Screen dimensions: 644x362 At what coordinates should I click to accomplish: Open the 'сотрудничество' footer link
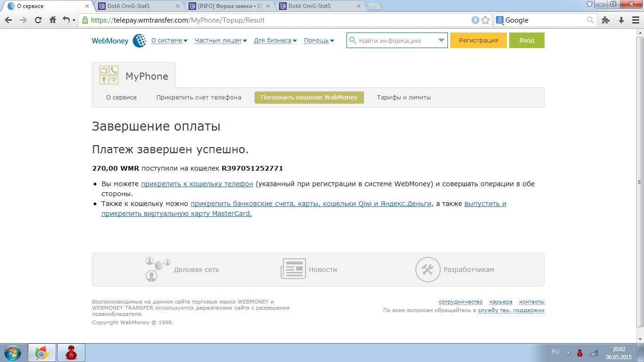(x=461, y=302)
